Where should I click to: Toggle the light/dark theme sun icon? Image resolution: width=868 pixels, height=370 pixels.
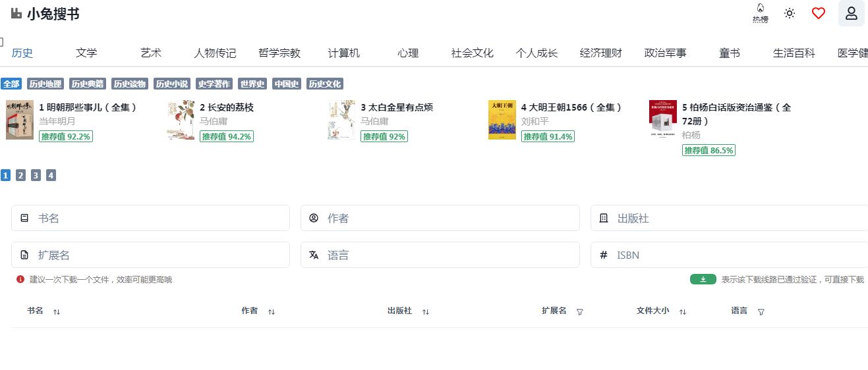tap(789, 13)
